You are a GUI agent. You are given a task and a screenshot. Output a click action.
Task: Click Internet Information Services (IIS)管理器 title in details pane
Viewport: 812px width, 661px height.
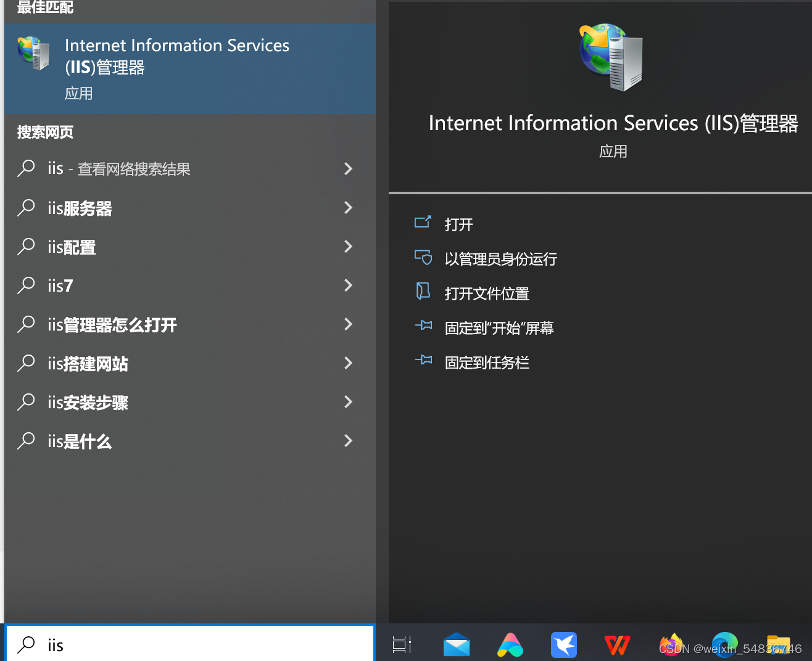click(613, 123)
